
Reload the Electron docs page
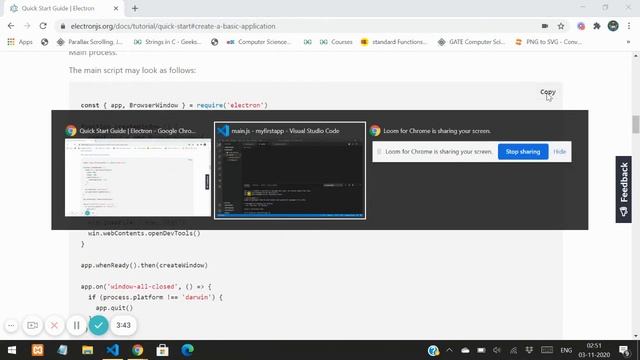click(x=43, y=26)
